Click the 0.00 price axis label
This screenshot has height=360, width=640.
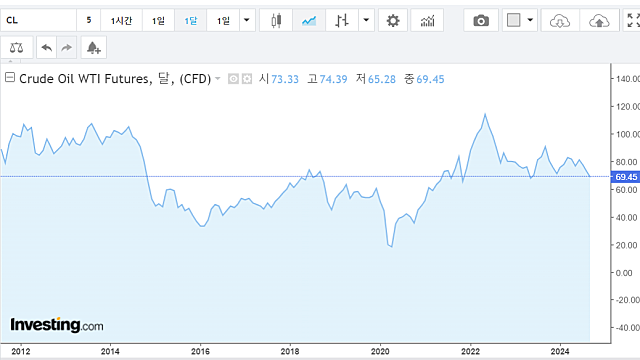pos(624,273)
